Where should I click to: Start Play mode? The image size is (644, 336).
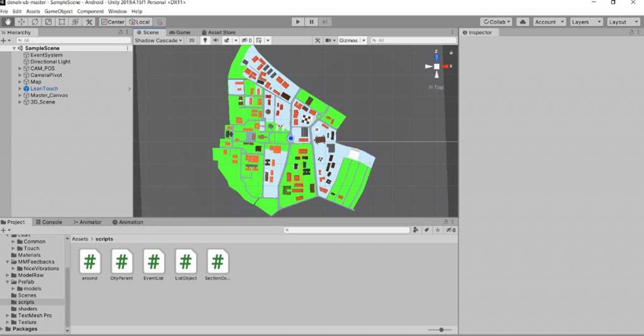(297, 22)
